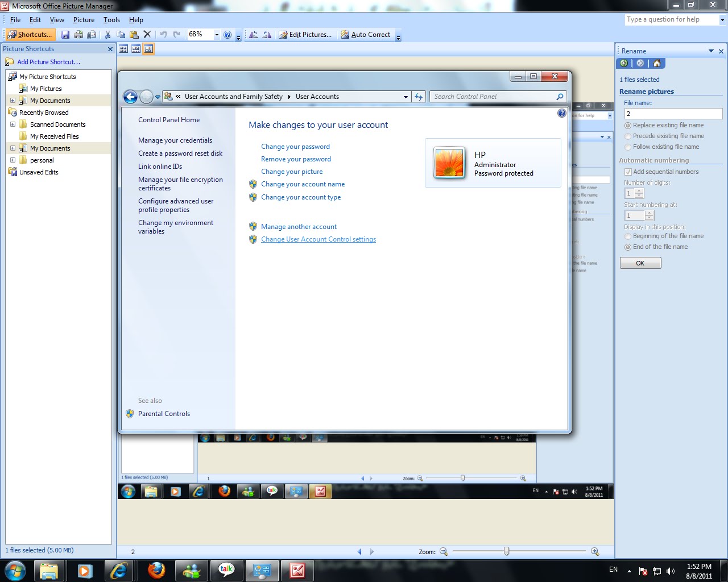Open the Picture menu
The image size is (728, 582).
84,20
